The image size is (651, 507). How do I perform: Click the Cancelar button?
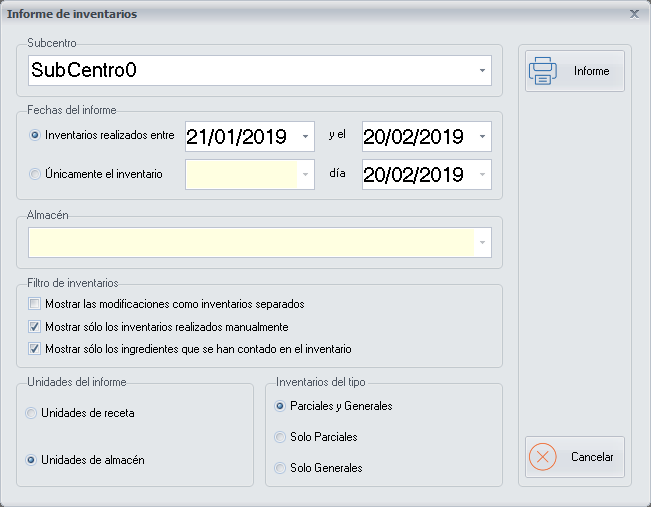575,457
